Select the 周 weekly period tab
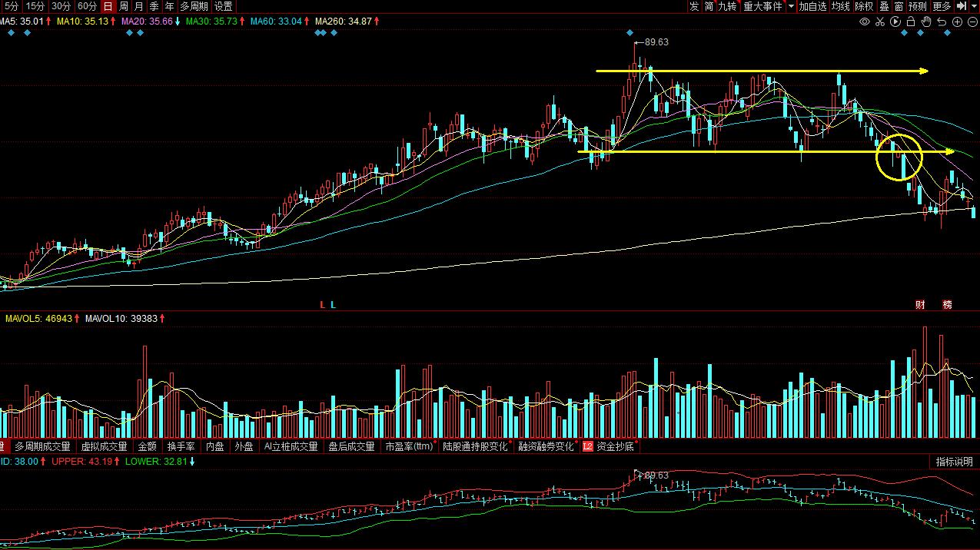Image resolution: width=980 pixels, height=550 pixels. pos(124,6)
